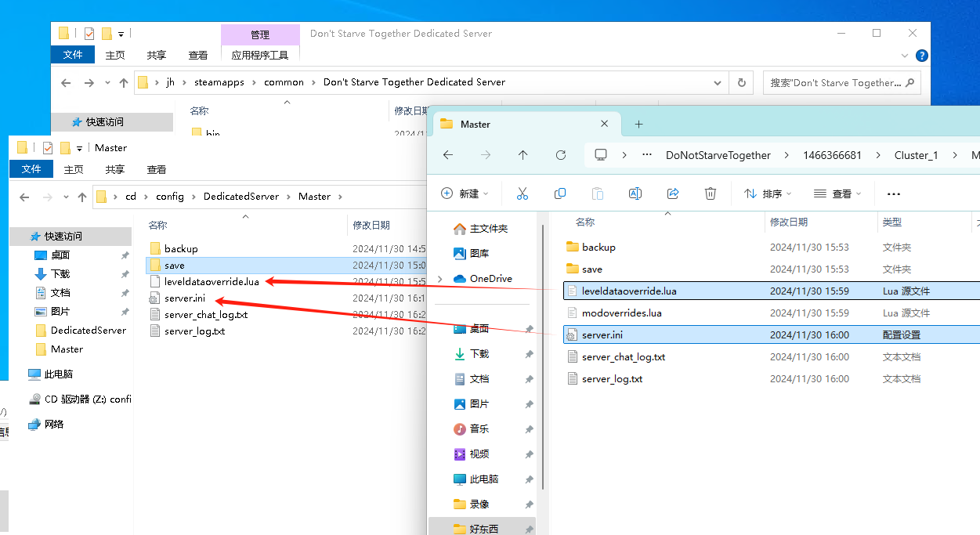
Task: Expand hidden breadcrumb ellipsis in right address bar
Action: pos(647,155)
